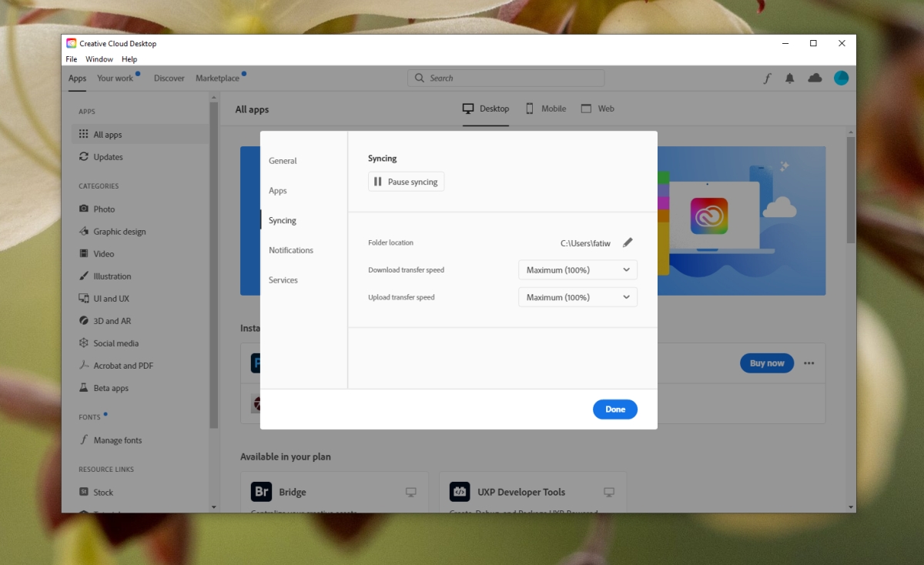
Task: Click the Search input field
Action: click(506, 78)
